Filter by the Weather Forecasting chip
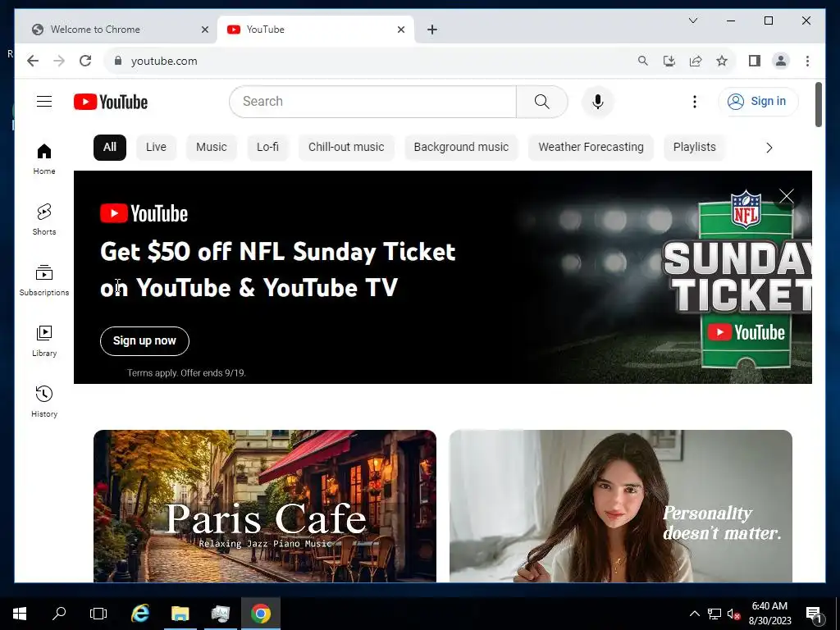 tap(591, 148)
